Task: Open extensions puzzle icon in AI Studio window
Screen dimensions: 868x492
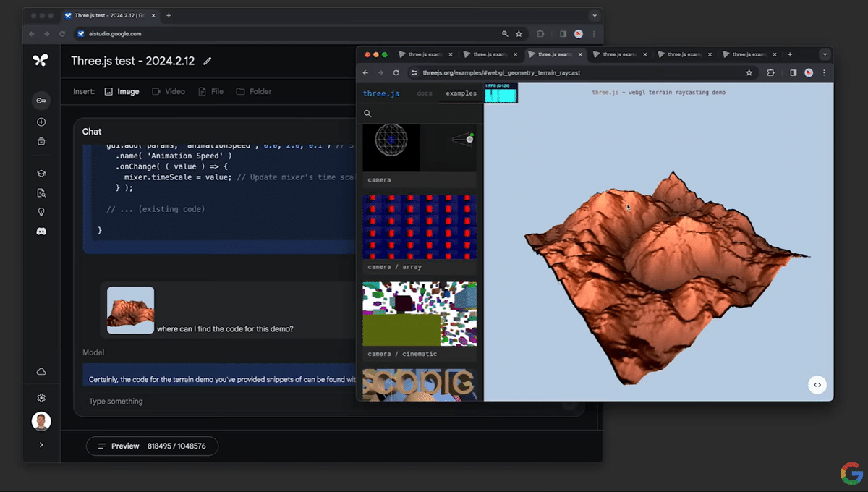Action: tap(540, 33)
